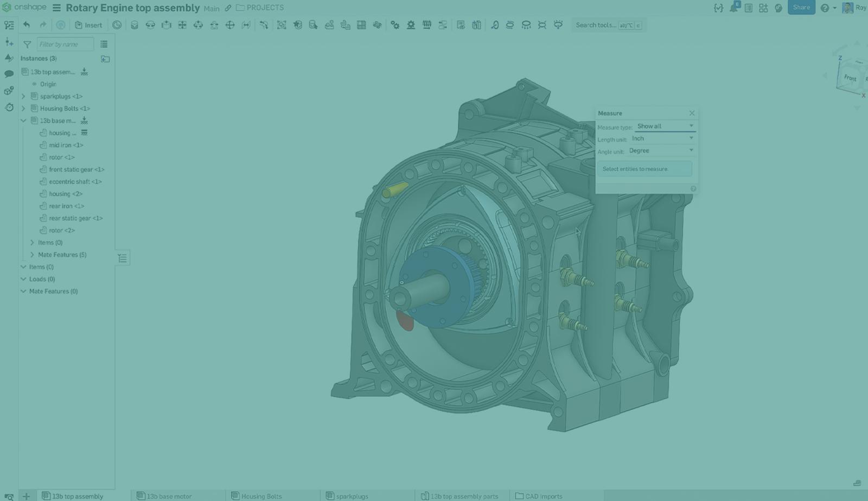Collapse the 13b base motor node
This screenshot has height=501, width=868.
tap(23, 121)
